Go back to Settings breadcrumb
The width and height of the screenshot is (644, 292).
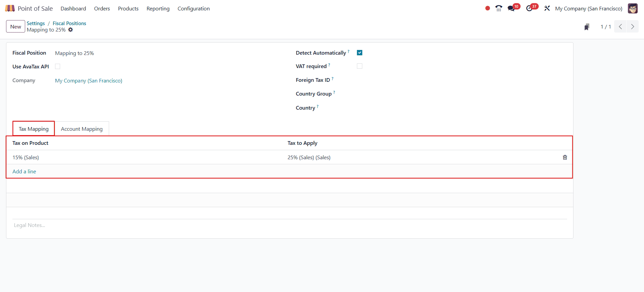(36, 23)
